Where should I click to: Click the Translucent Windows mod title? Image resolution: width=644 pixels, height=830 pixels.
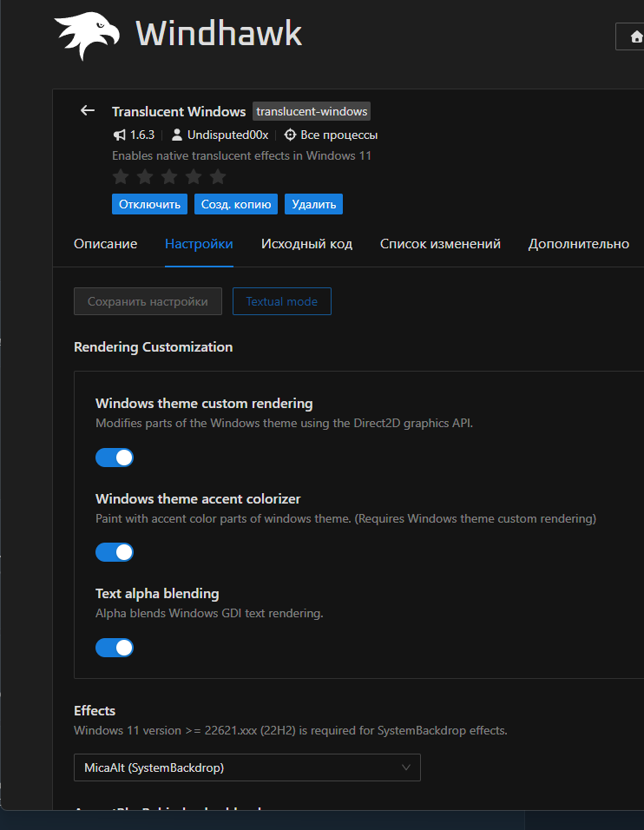179,112
